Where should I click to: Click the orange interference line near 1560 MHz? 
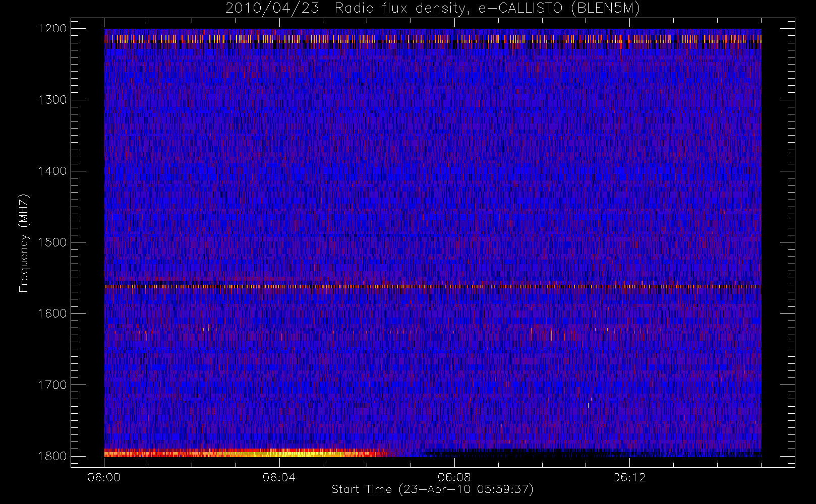click(x=433, y=286)
